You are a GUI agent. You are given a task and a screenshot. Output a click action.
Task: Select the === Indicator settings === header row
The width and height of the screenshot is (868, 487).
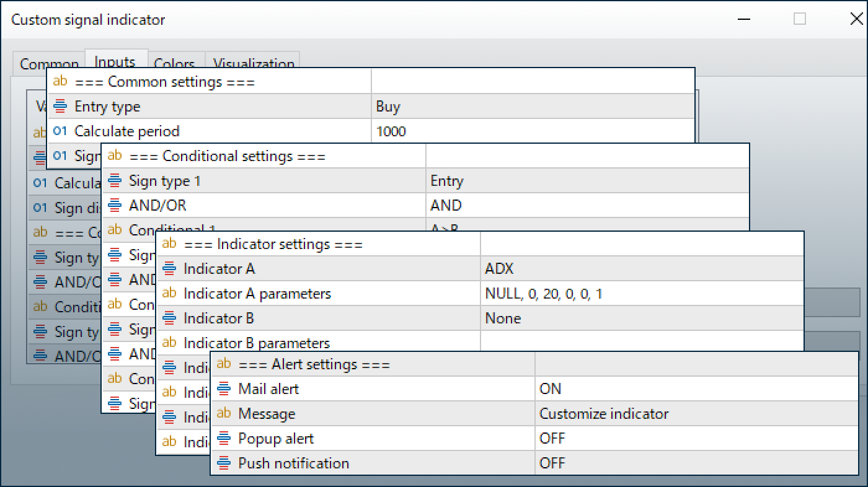pyautogui.click(x=480, y=244)
